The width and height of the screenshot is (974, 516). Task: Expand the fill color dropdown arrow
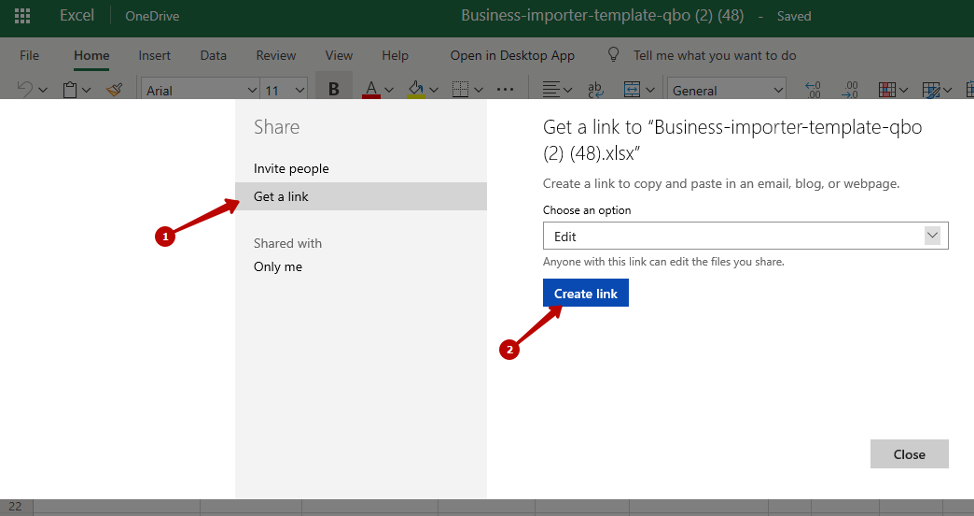pos(434,90)
